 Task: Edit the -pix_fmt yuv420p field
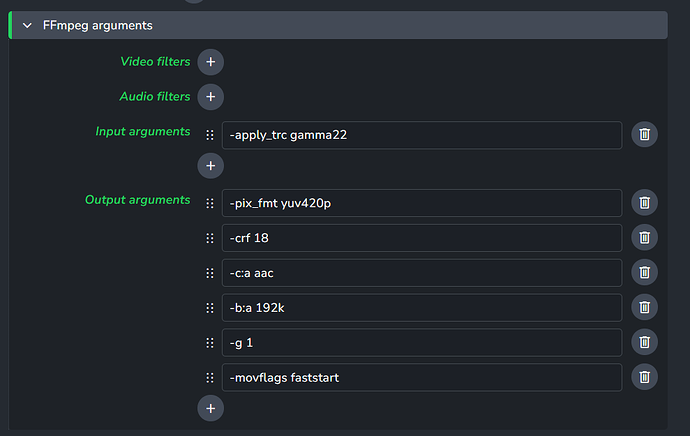422,203
